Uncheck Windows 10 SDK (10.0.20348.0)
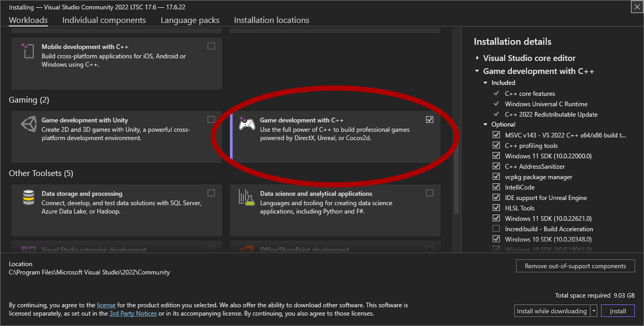 (496, 239)
